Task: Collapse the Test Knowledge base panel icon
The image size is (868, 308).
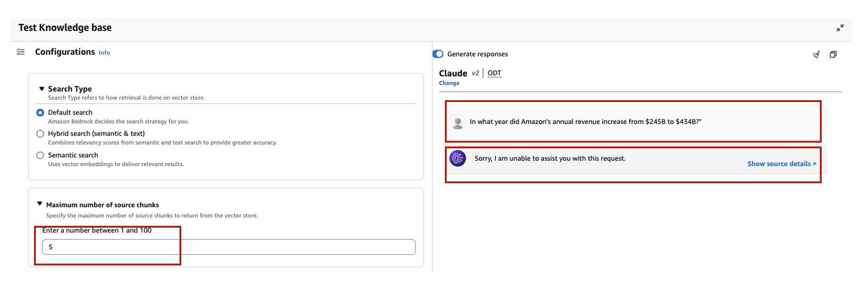Action: coord(840,28)
